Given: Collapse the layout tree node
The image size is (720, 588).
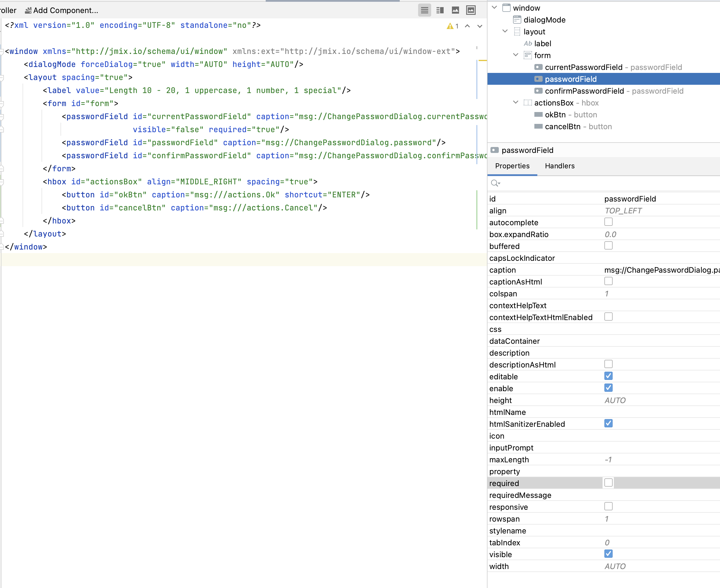Looking at the screenshot, I should pos(505,31).
